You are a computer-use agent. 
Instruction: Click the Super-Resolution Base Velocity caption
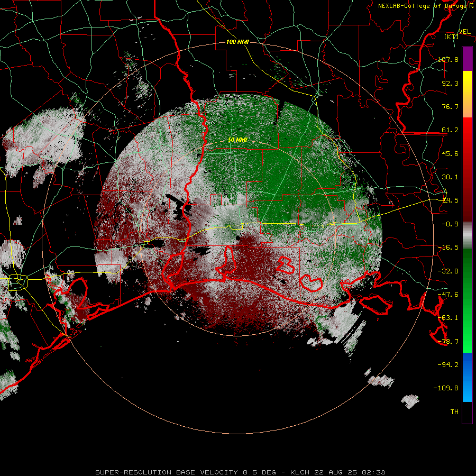click(x=241, y=472)
